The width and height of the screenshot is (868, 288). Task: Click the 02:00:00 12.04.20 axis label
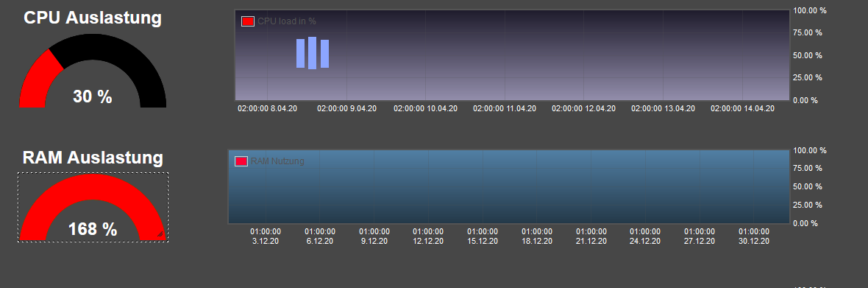[x=583, y=108]
